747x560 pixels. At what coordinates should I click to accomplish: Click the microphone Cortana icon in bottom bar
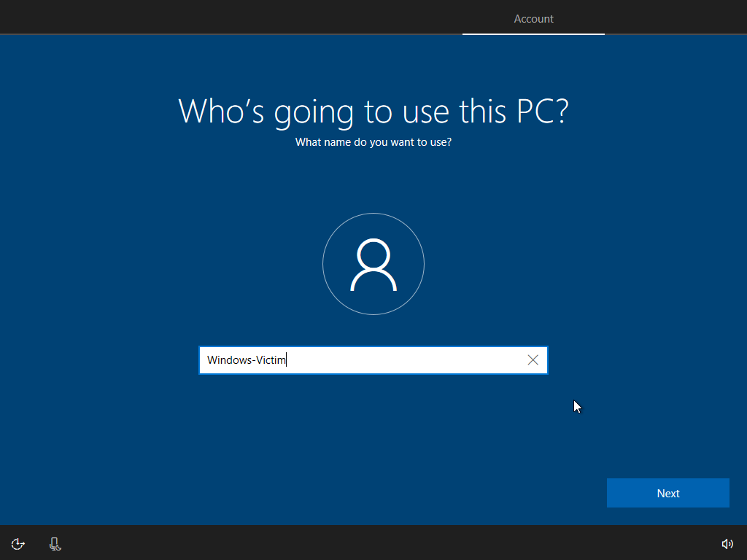coord(55,543)
